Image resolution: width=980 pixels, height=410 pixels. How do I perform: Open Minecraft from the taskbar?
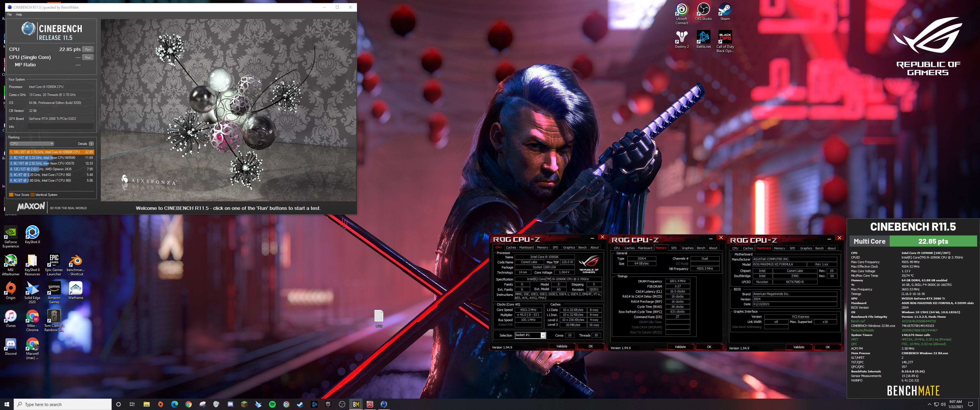pos(244,404)
